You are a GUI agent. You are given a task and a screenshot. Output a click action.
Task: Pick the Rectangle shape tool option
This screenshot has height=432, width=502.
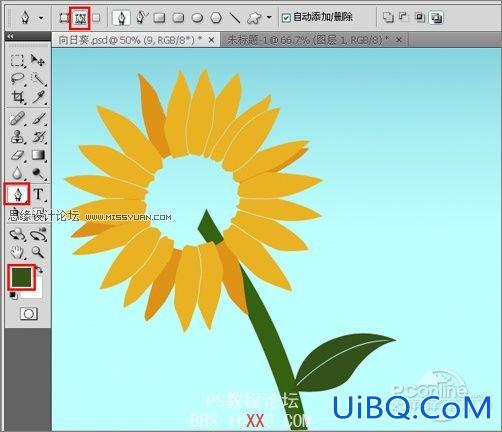(159, 18)
